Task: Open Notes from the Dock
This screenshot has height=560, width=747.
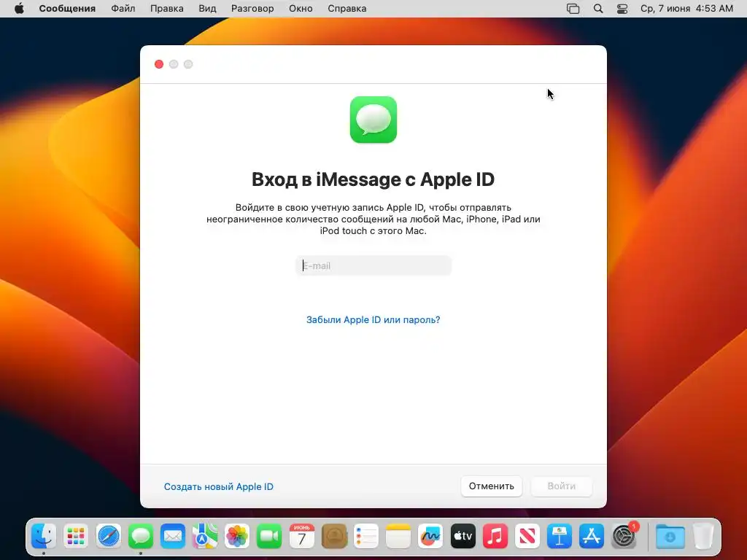Action: (398, 536)
